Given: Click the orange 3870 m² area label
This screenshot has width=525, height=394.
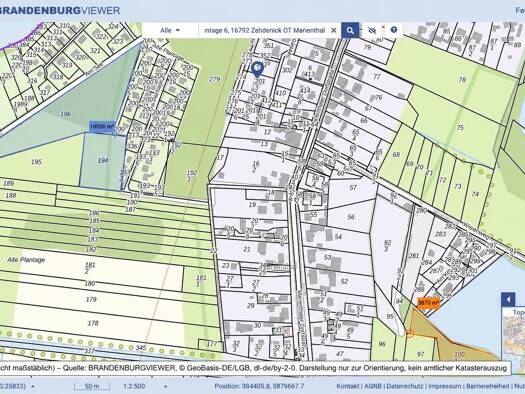Looking at the screenshot, I should pos(428,302).
